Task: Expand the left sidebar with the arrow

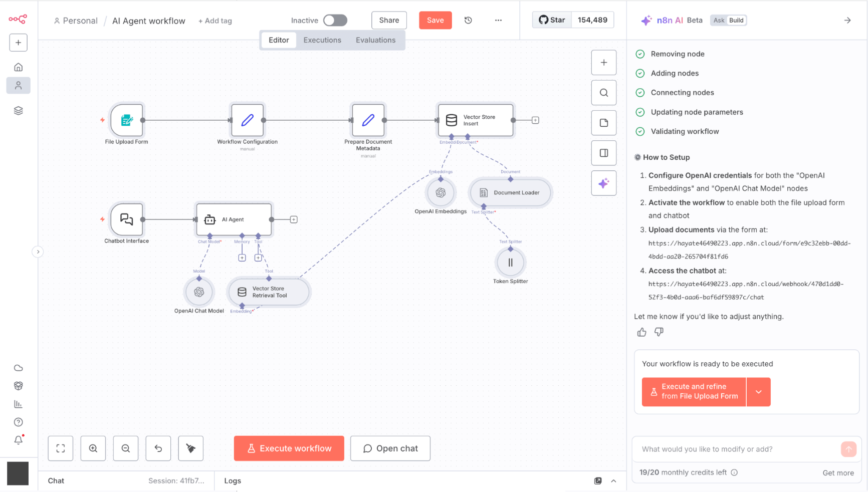Action: pyautogui.click(x=38, y=252)
